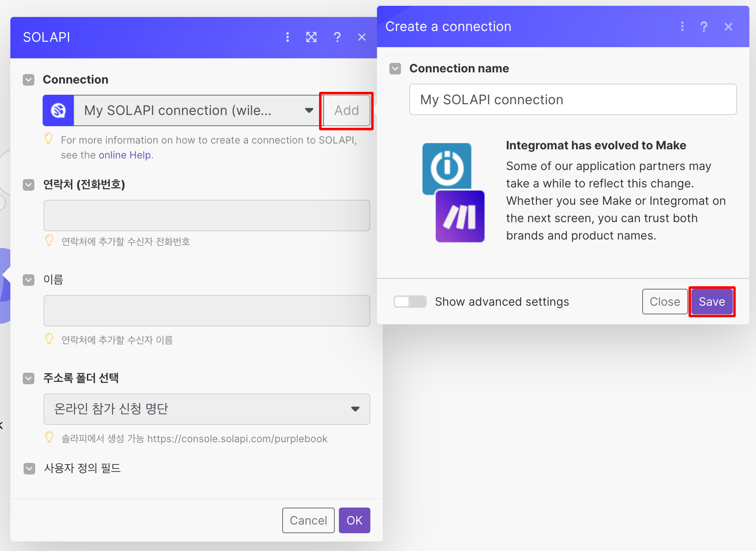Open the online Help link
The width and height of the screenshot is (756, 551).
click(125, 155)
